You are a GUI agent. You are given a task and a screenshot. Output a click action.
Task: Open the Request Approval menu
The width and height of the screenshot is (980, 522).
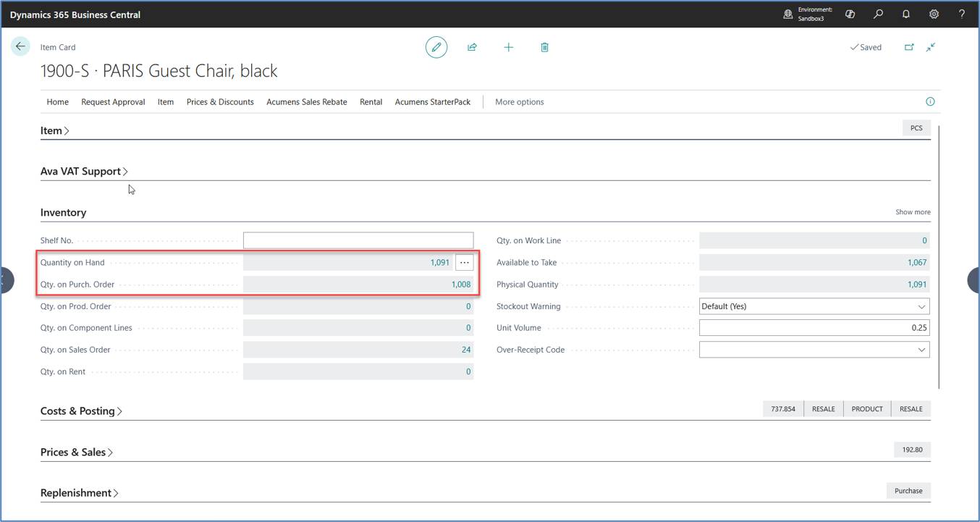113,102
